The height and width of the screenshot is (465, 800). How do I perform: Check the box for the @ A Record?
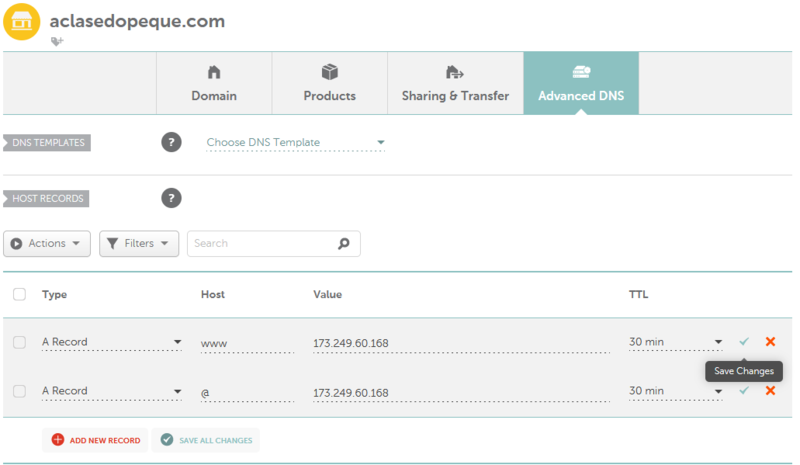point(19,391)
